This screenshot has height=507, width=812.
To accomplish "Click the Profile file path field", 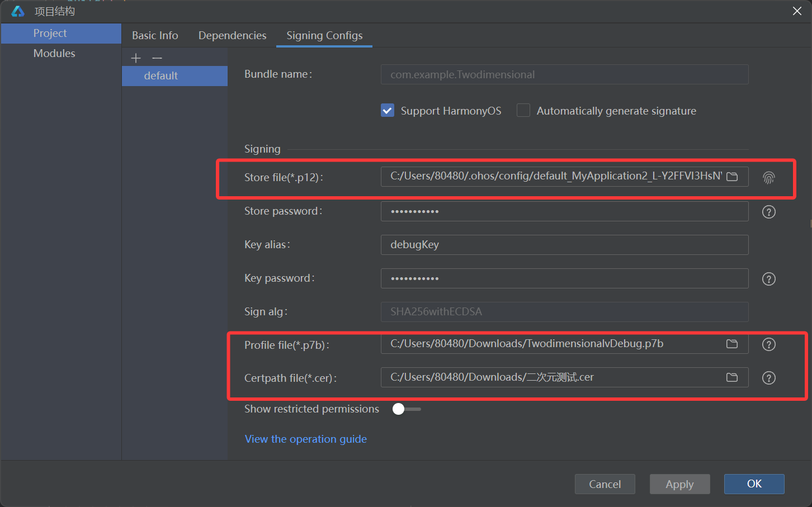I will [564, 344].
